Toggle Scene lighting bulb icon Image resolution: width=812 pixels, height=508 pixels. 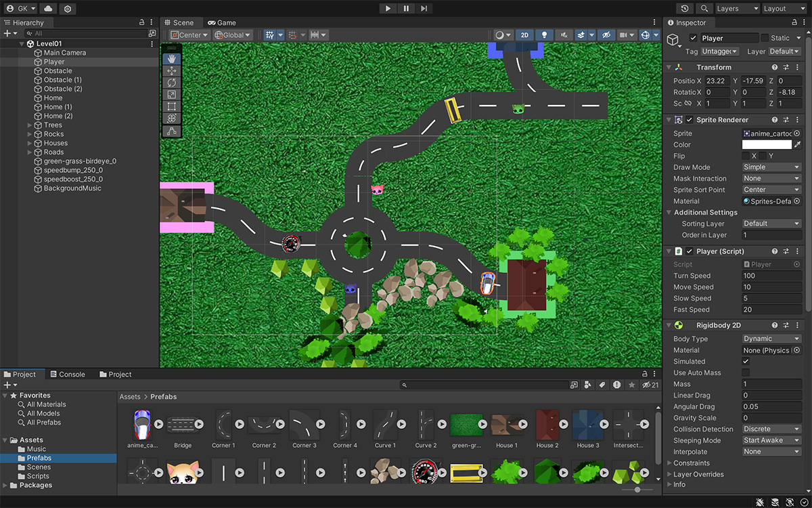[545, 35]
